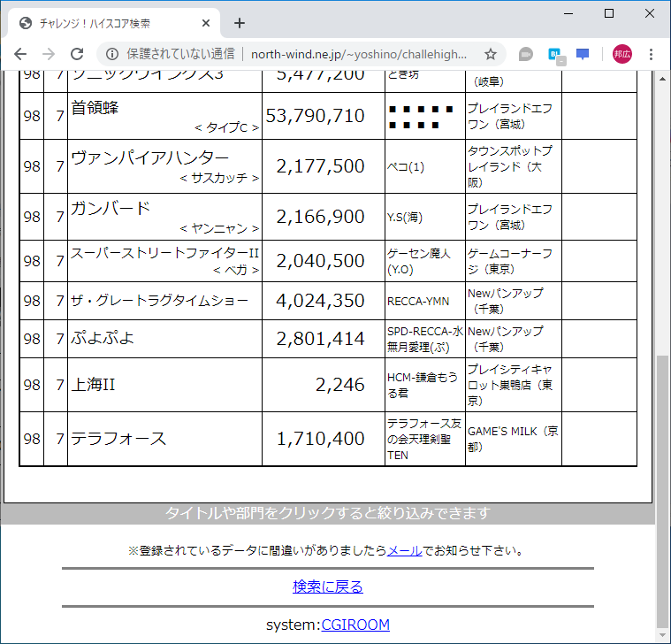The image size is (671, 644).
Task: Select the score 53,790,710
Action: pos(316,116)
